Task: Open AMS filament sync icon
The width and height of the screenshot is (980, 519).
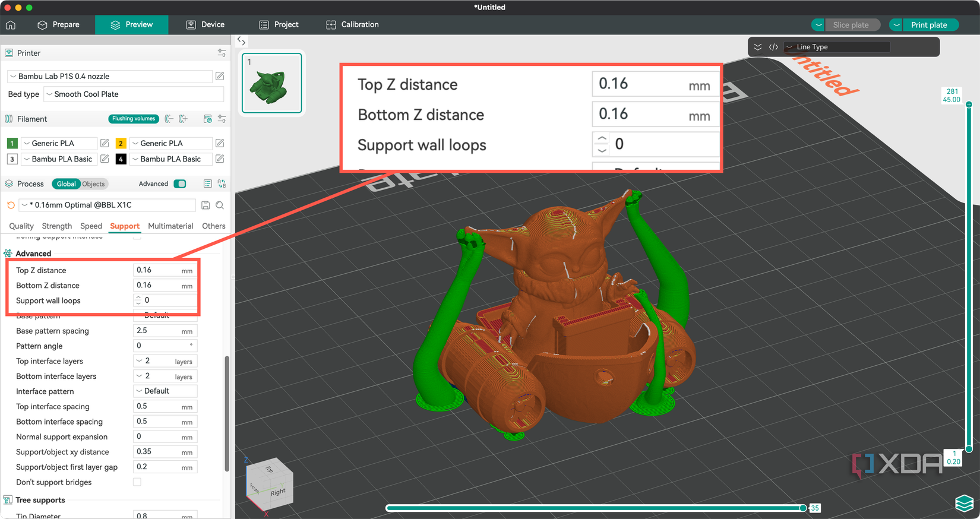Action: 207,119
